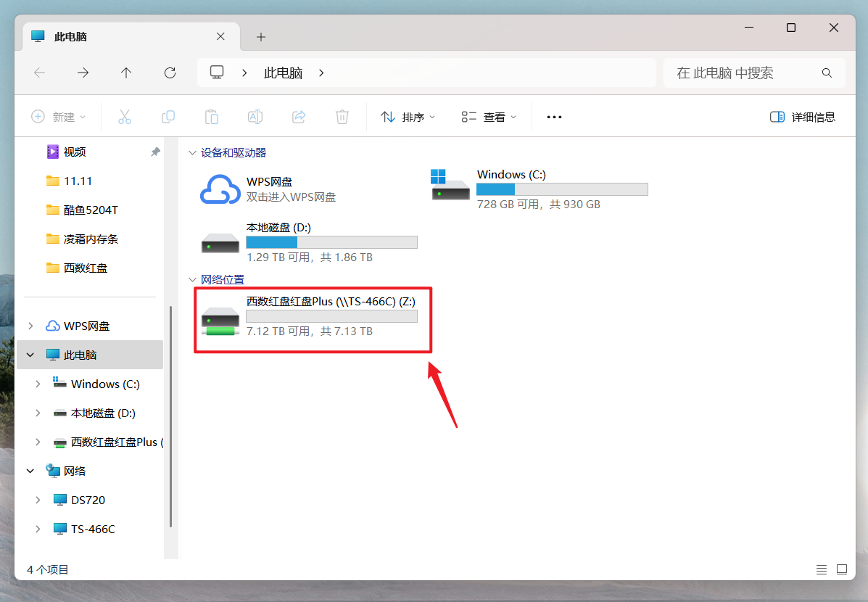Select TS-466C network computer in sidebar

tap(92, 529)
